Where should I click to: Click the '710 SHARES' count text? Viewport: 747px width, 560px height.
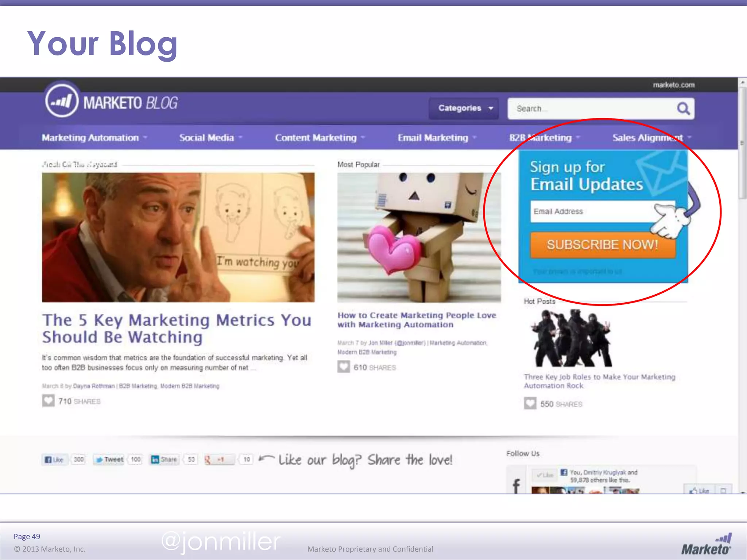[x=80, y=401]
